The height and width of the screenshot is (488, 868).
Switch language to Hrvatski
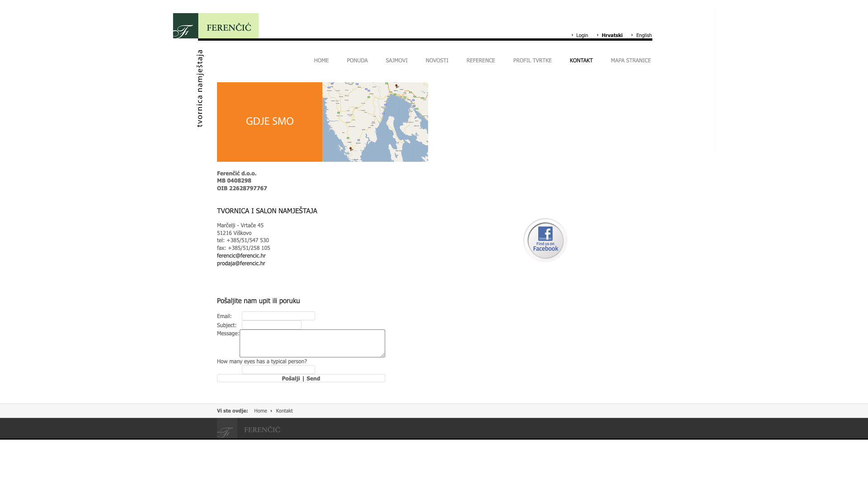612,35
